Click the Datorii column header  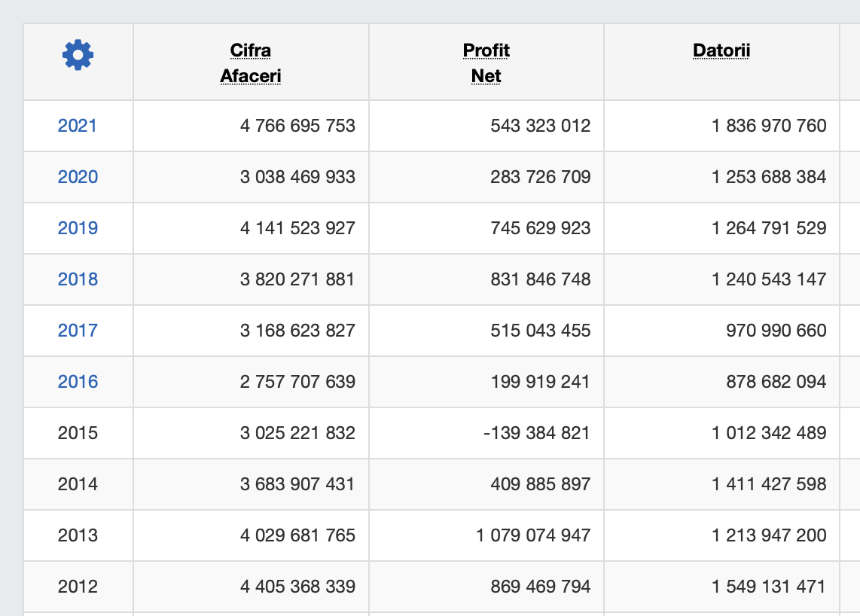coord(721,50)
